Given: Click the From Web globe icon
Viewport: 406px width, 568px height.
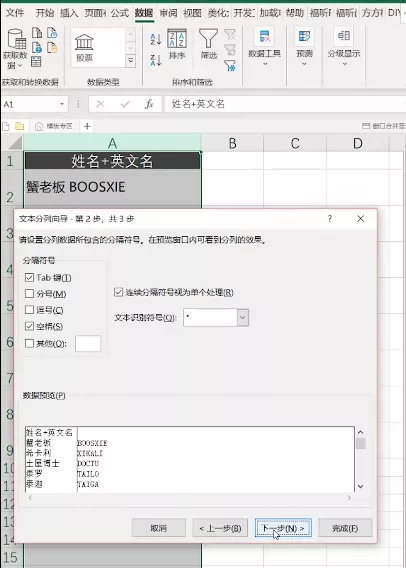Looking at the screenshot, I should tap(37, 47).
